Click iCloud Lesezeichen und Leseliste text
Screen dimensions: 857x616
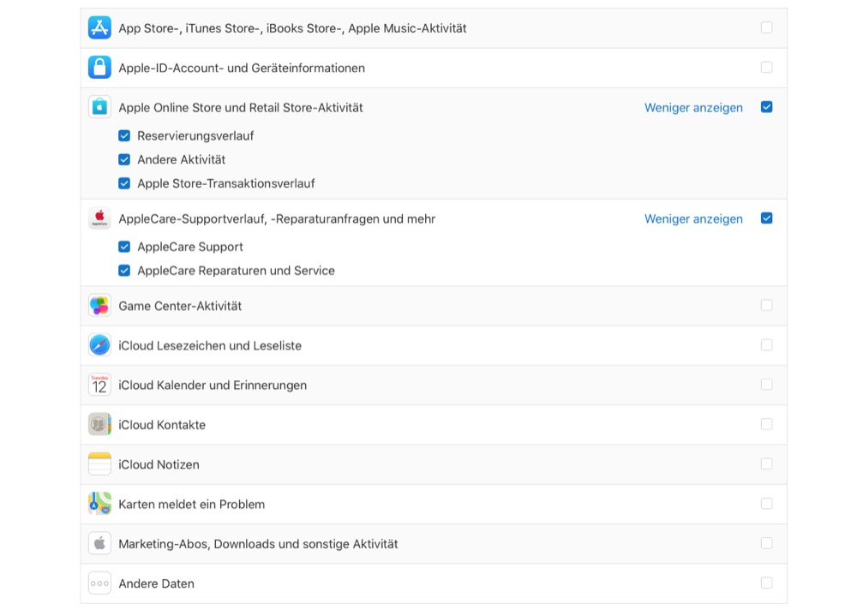(x=210, y=345)
